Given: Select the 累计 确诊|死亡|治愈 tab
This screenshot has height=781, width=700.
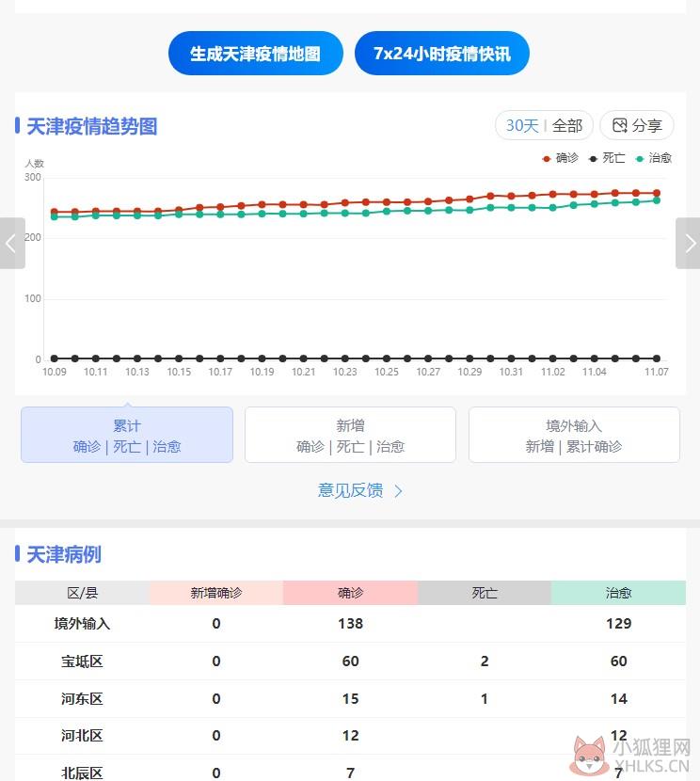Looking at the screenshot, I should 127,435.
